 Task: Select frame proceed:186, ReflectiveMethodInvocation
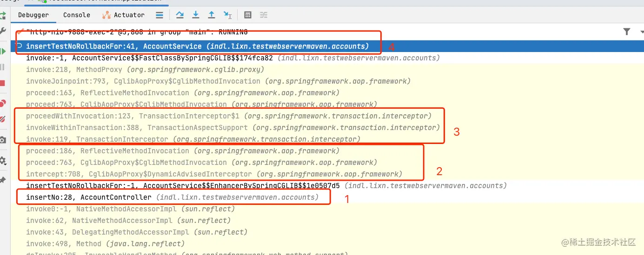[x=327, y=151]
